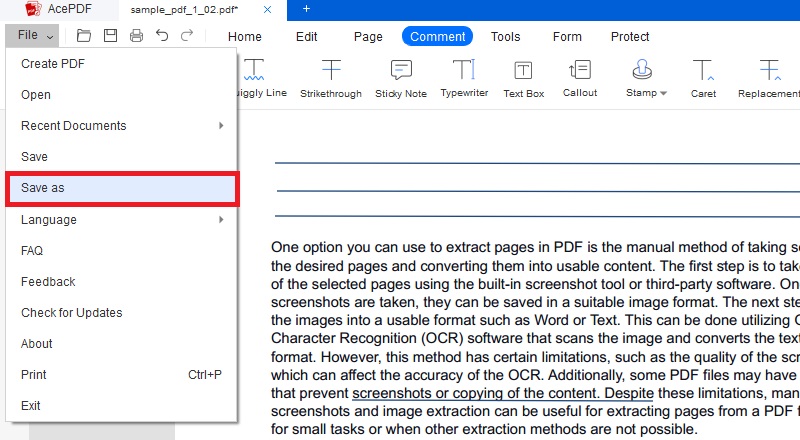Click the floppy disk save icon
The width and height of the screenshot is (800, 440).
pyautogui.click(x=110, y=36)
